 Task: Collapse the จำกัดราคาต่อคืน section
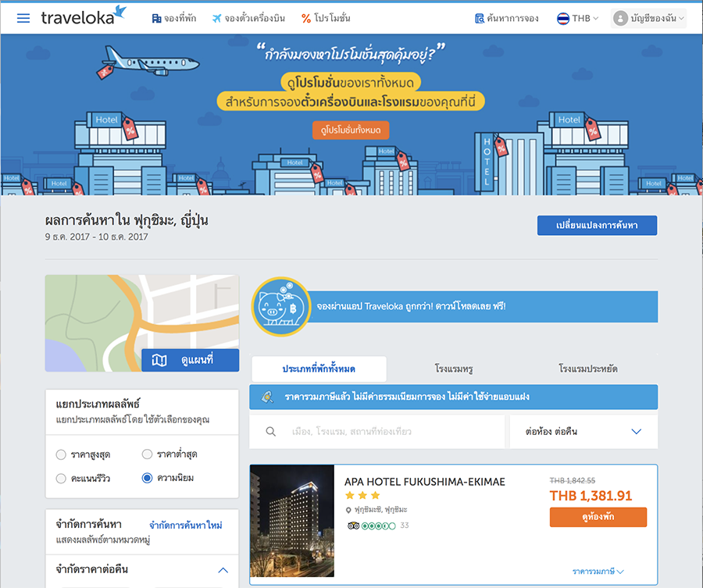click(x=223, y=570)
